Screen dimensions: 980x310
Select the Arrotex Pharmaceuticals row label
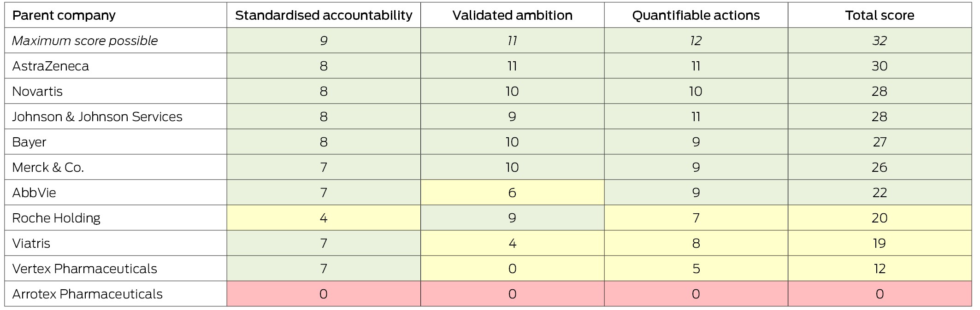click(x=87, y=294)
